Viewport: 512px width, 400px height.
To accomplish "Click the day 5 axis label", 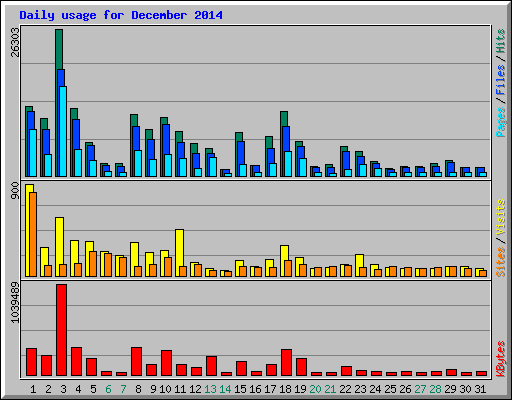I will pyautogui.click(x=93, y=389).
